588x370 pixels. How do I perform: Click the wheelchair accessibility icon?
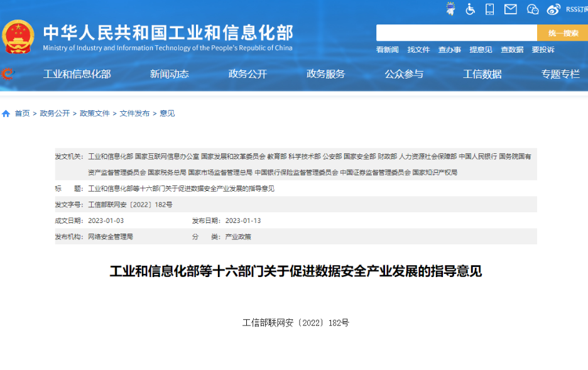470,9
